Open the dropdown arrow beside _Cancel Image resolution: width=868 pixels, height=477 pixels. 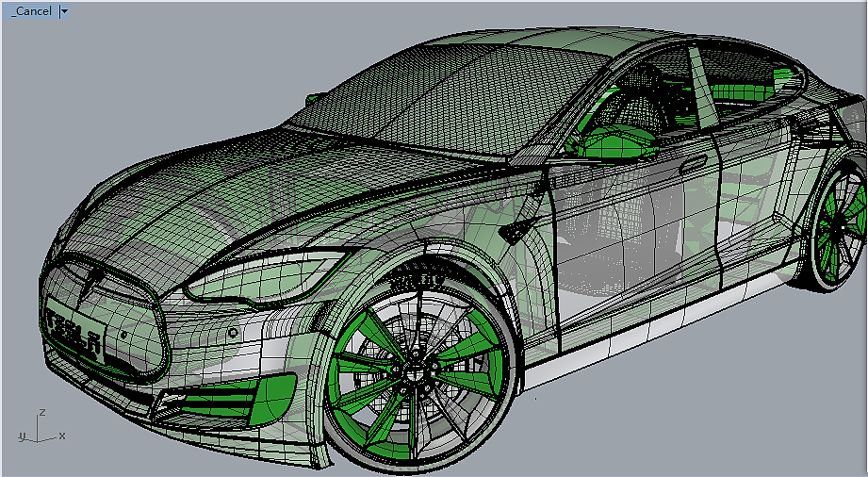pos(64,11)
